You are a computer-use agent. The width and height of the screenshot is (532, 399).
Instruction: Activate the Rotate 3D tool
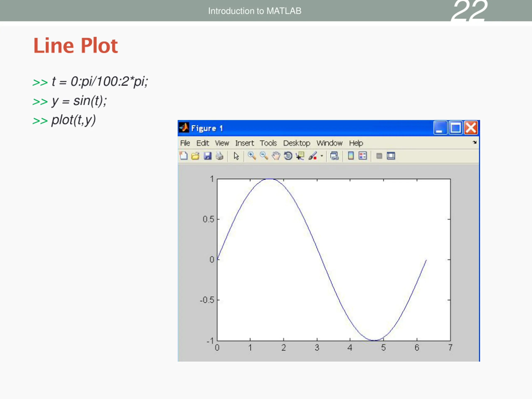288,156
